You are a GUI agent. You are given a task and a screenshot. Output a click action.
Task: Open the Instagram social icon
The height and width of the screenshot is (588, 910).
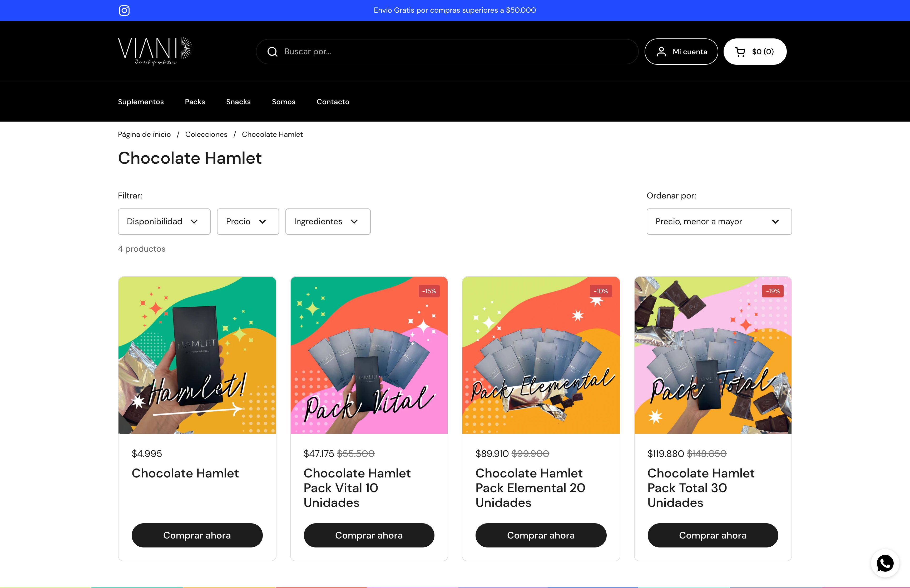[124, 10]
